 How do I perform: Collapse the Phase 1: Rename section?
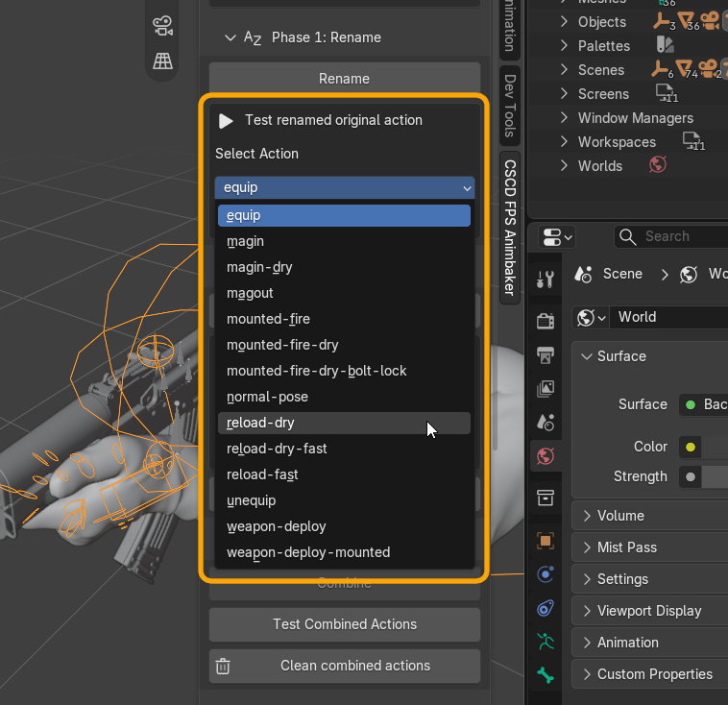[x=230, y=37]
